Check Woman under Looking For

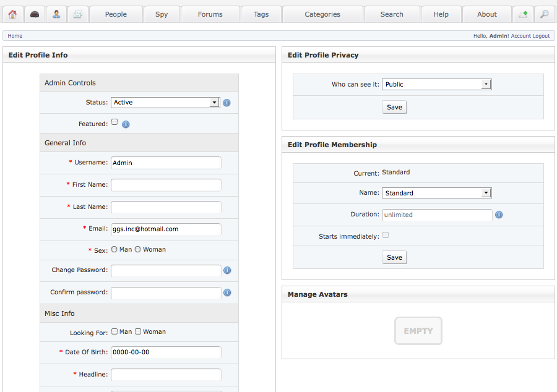click(138, 331)
